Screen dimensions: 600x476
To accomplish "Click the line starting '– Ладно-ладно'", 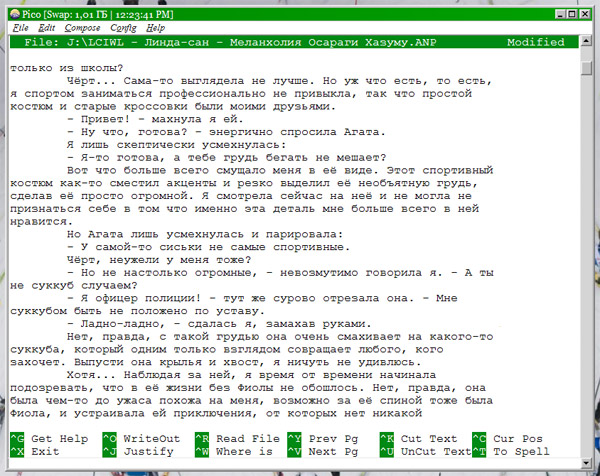I will [219, 324].
